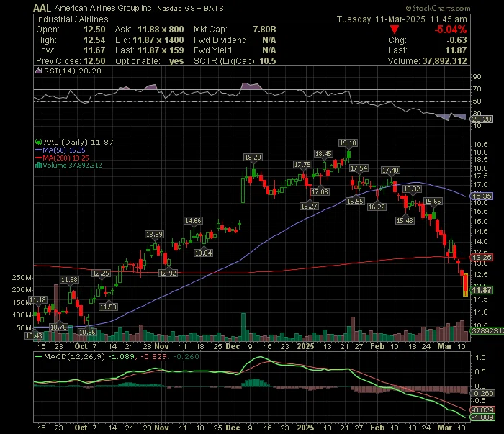Image resolution: width=504 pixels, height=434 pixels.
Task: Click the RSI(14) indicator icon
Action: point(39,71)
